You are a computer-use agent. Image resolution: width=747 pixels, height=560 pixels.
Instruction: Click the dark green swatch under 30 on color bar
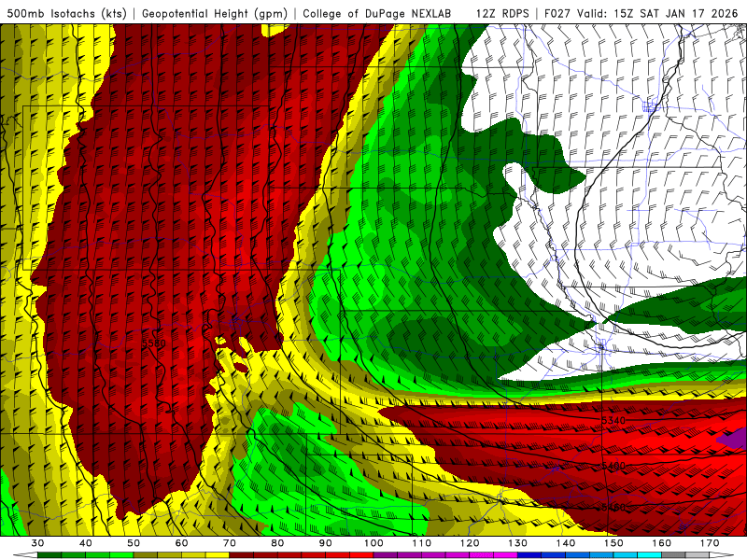pos(49,555)
